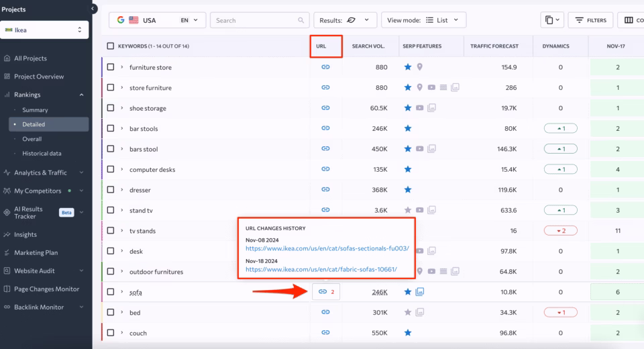The image size is (644, 349).
Task: Open URL link icon for shoe storage
Action: 325,107
